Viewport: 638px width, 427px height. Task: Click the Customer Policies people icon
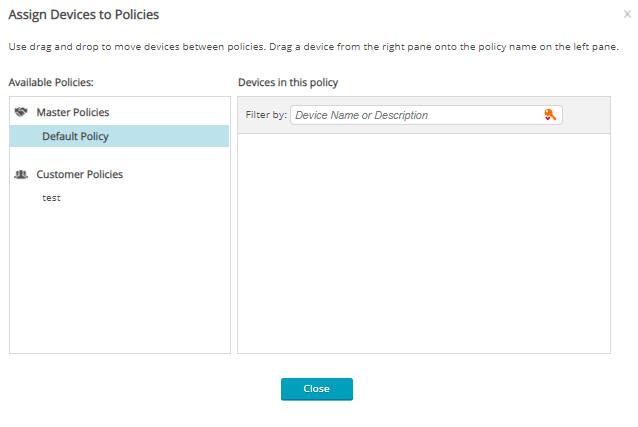point(21,174)
